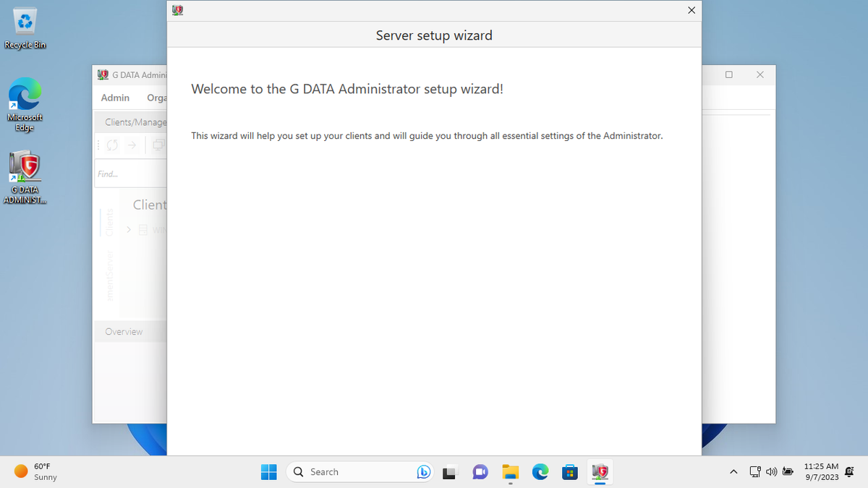Open Microsoft Store from the taskbar
868x488 pixels.
570,471
